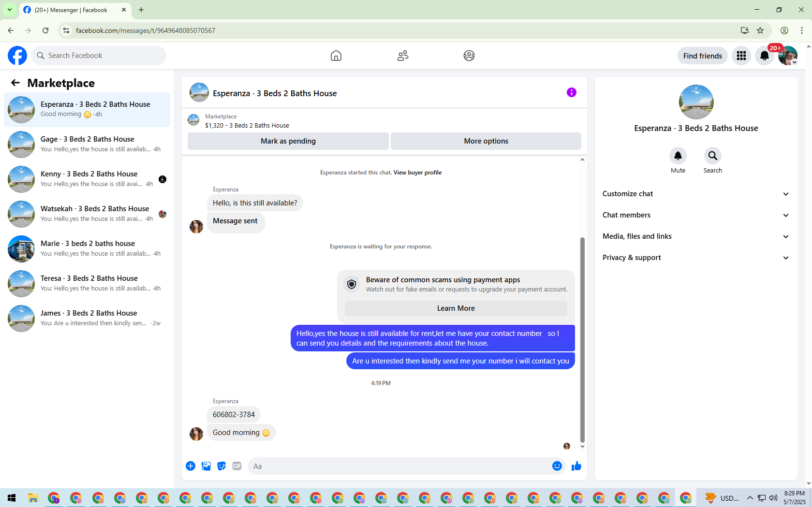Open the Gage 3 Beds 2 Baths conversation

(x=87, y=145)
